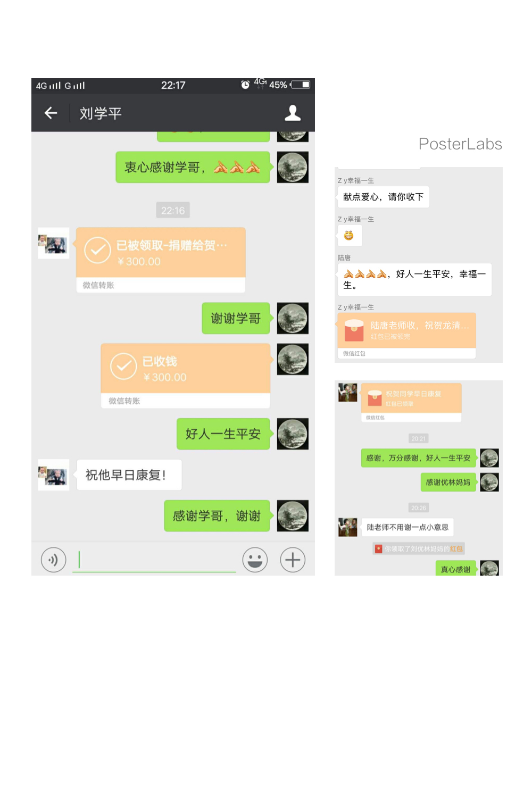Tap landscape avatar next to 谢谢学哥
Screen dimensions: 532x798
[x=293, y=318]
